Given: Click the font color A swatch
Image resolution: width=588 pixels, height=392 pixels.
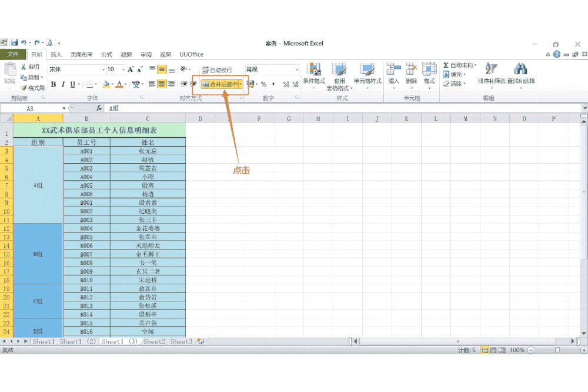Looking at the screenshot, I should tap(119, 84).
